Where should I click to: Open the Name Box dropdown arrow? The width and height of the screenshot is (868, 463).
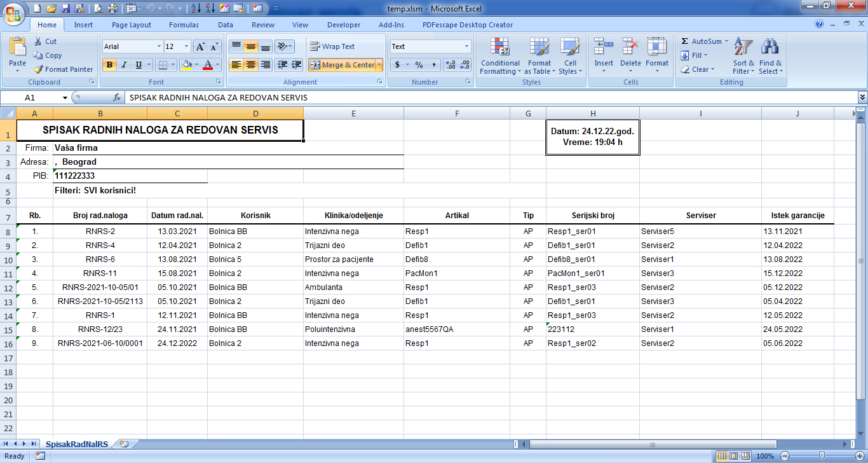[x=65, y=98]
